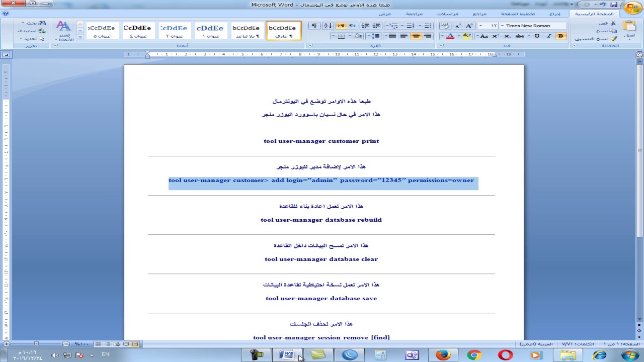Open the font color dropdown arrow
Screen dimensions: 644x362
pyautogui.click(x=442, y=36)
